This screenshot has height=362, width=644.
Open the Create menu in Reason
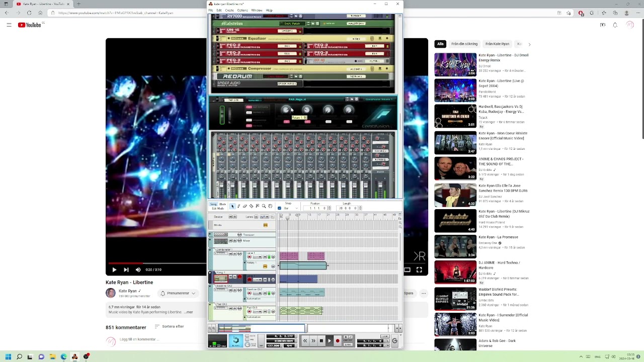[x=229, y=10]
